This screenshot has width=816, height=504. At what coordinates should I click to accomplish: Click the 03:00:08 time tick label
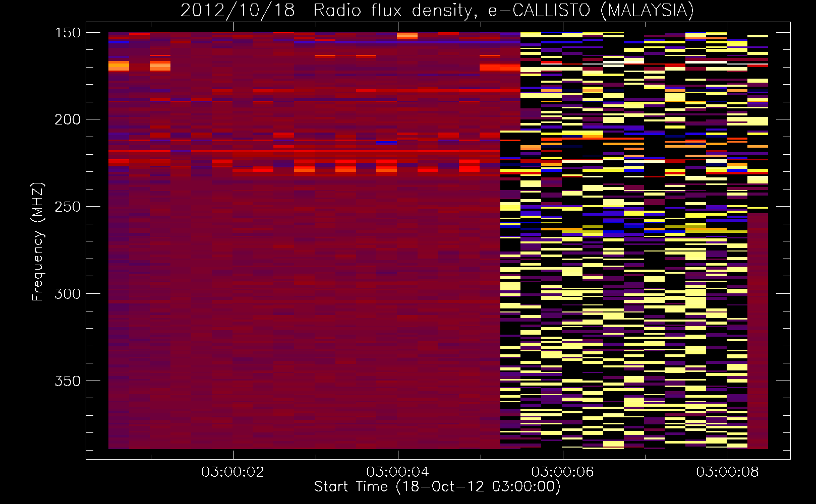click(728, 472)
